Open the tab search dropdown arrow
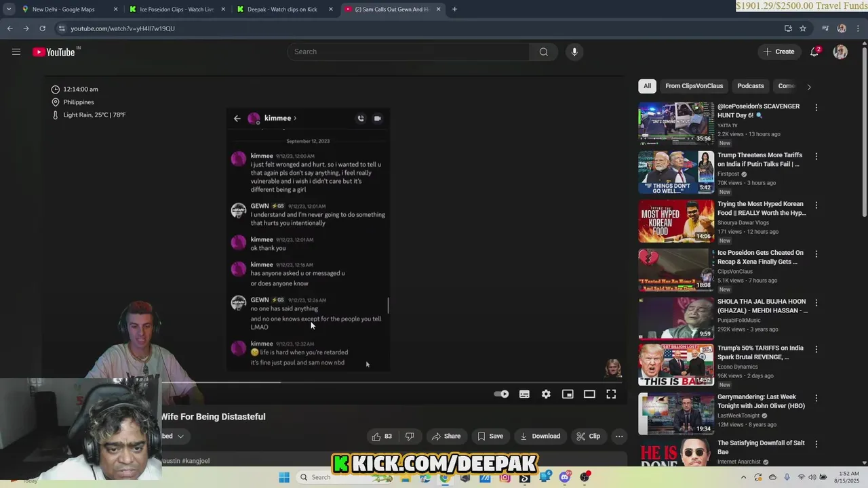The height and width of the screenshot is (488, 868). coord(8,9)
